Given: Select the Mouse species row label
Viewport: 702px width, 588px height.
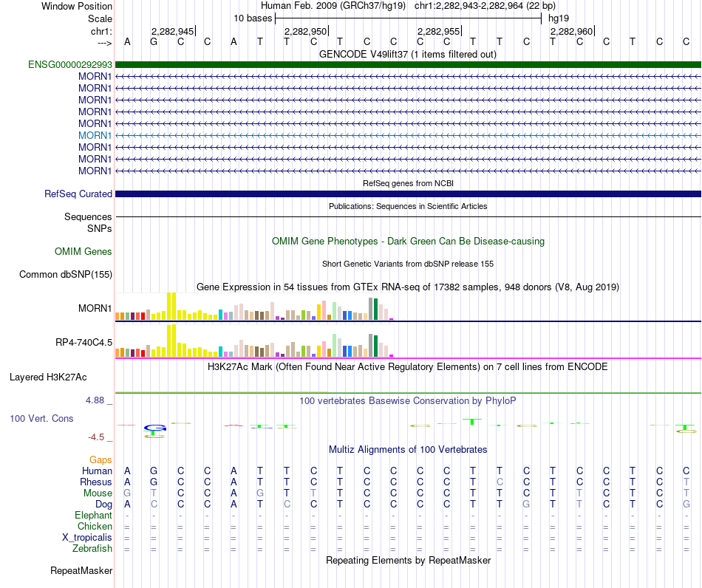Looking at the screenshot, I should pyautogui.click(x=98, y=493).
